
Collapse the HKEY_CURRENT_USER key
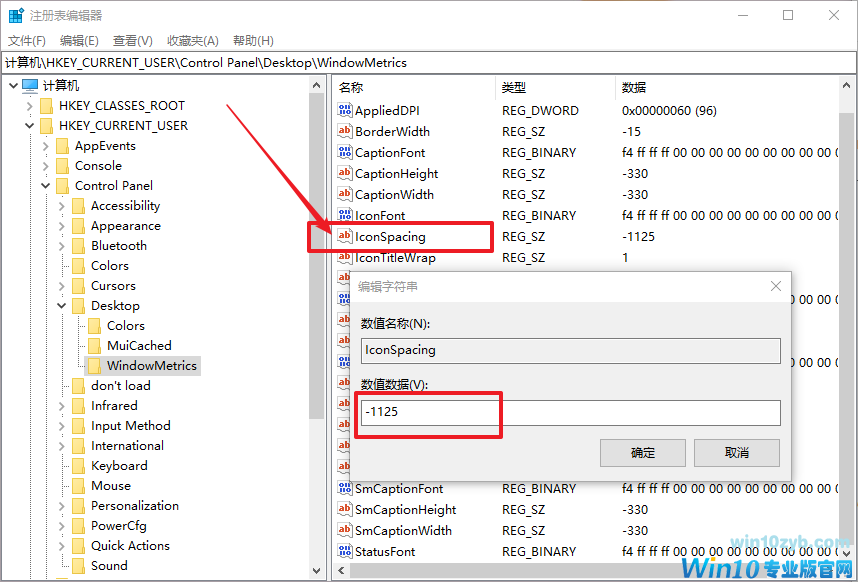coord(29,126)
